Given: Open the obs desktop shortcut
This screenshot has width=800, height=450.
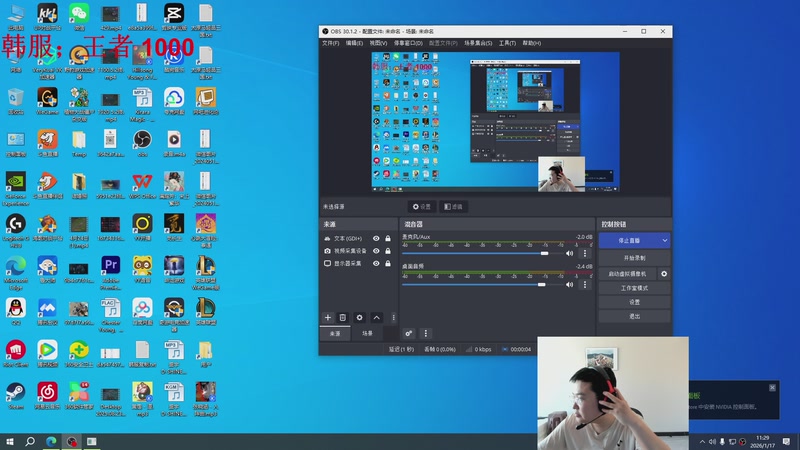Looking at the screenshot, I should click(x=142, y=143).
